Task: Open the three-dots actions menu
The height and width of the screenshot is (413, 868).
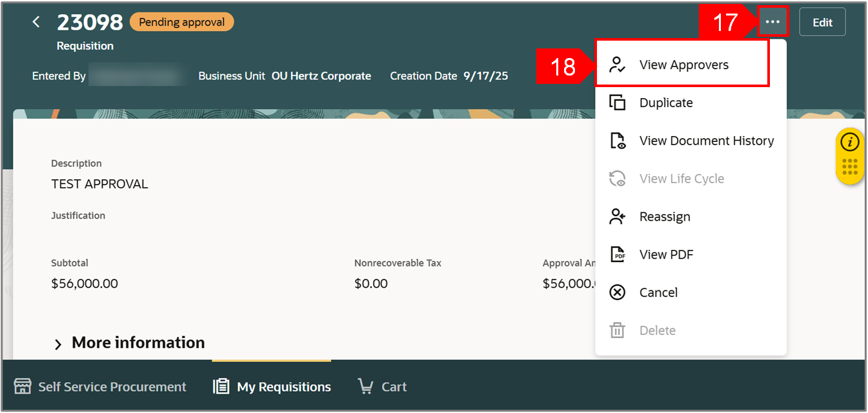Action: (x=772, y=22)
